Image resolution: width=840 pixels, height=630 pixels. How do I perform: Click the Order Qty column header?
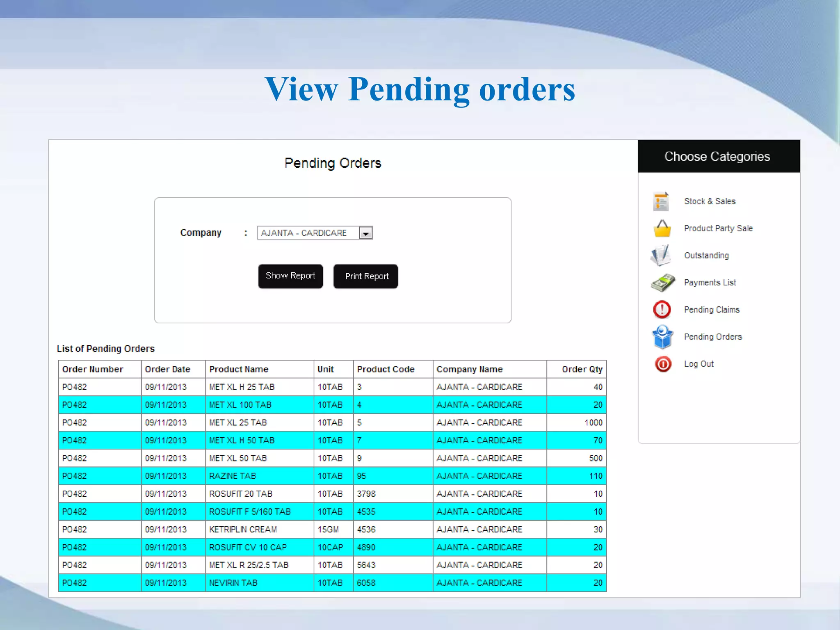(x=577, y=369)
